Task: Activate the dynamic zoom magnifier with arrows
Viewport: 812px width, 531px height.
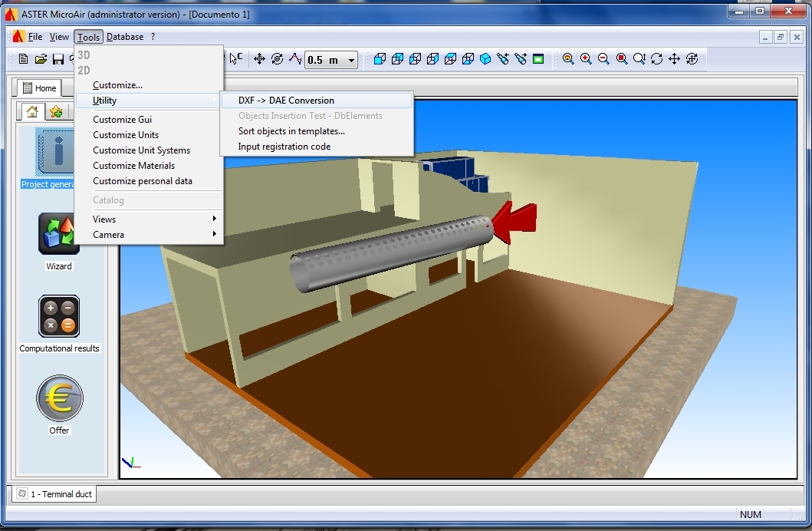Action: pyautogui.click(x=639, y=59)
